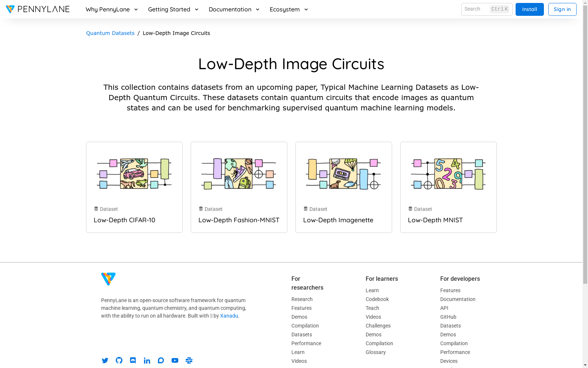Open Low-Depth MNIST dataset title
The height and width of the screenshot is (368, 588).
point(435,220)
